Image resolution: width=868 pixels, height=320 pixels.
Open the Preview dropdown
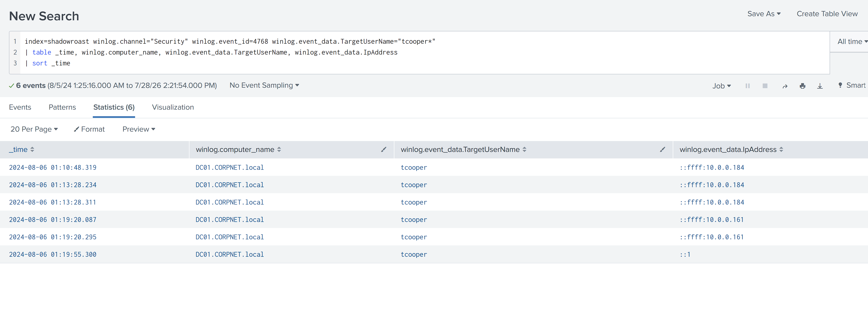[x=138, y=129]
